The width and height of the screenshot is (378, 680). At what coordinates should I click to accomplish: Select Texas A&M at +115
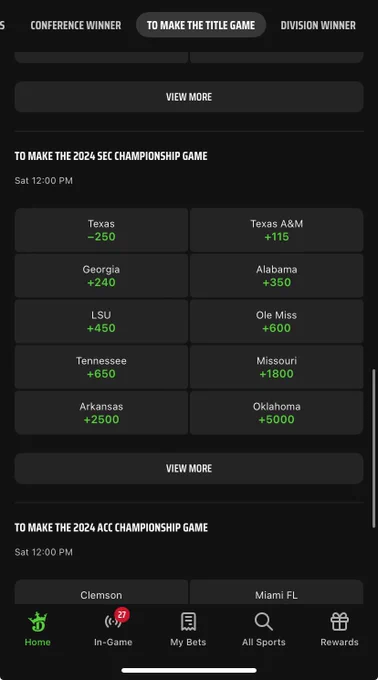pyautogui.click(x=277, y=230)
